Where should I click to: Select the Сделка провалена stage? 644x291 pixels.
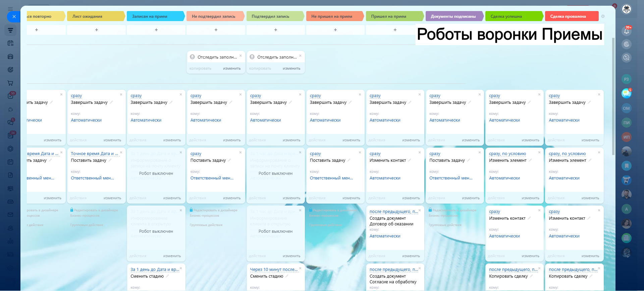click(x=572, y=16)
